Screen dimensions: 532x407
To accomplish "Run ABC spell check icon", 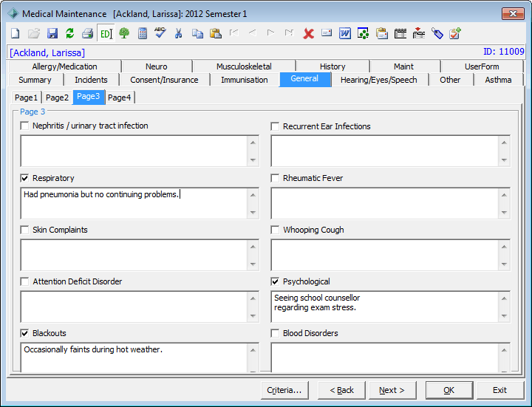I will point(160,33).
